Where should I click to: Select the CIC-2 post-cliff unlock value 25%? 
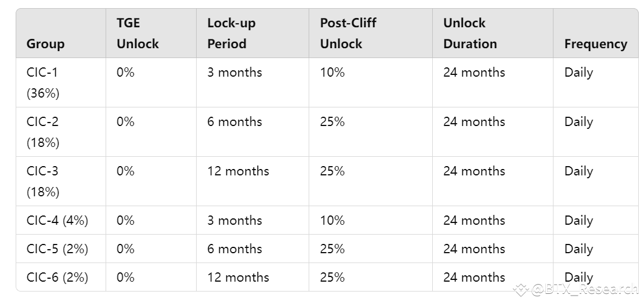[332, 122]
